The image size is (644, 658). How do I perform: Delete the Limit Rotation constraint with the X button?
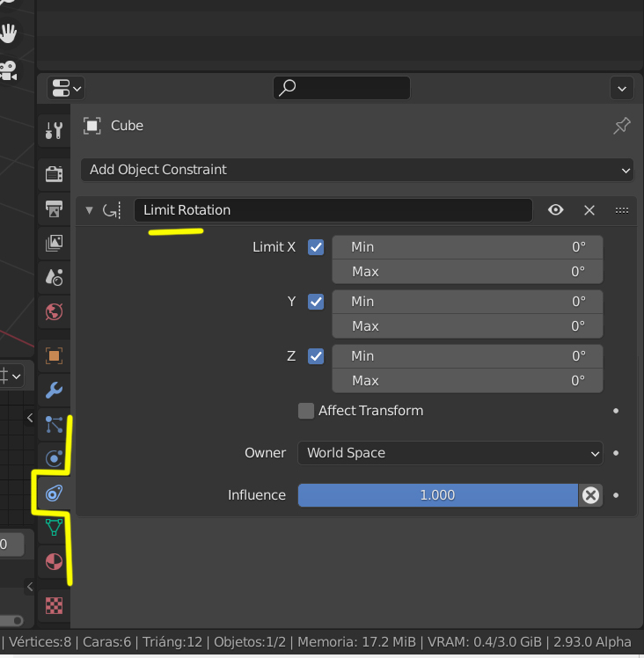(x=589, y=210)
